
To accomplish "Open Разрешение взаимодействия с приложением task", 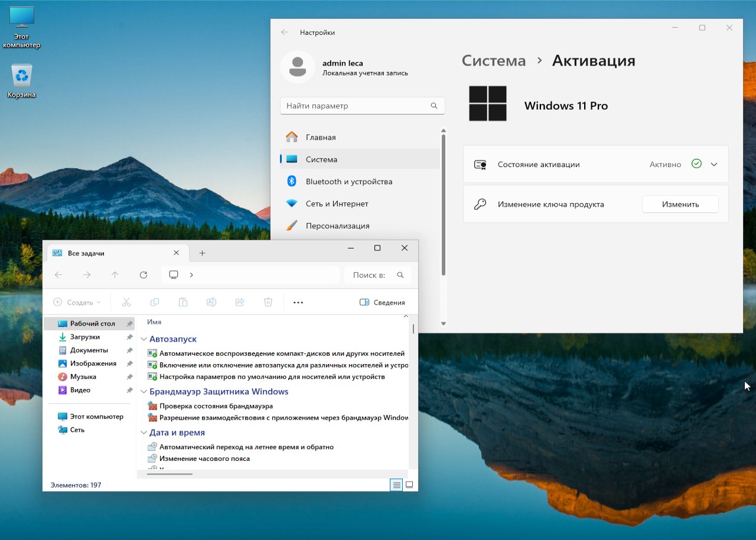I will click(278, 417).
